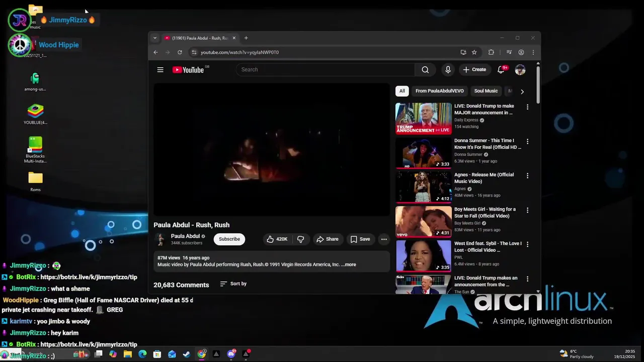This screenshot has width=644, height=362.
Task: Open Chrome tab search dropdown arrow
Action: point(155,38)
